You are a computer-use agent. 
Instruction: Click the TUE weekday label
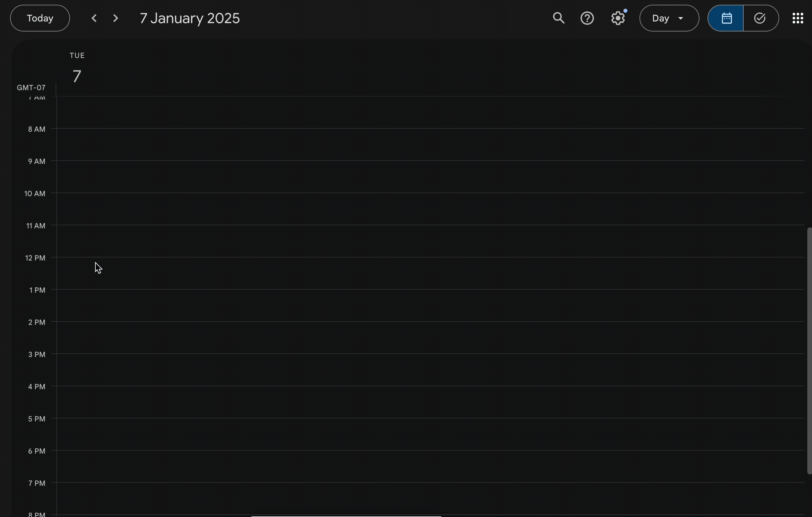click(x=77, y=56)
